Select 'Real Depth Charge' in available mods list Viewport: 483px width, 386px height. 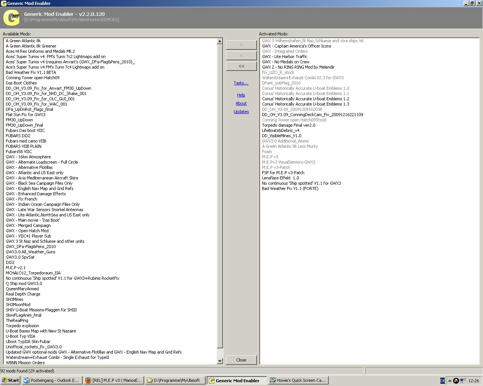click(23, 294)
